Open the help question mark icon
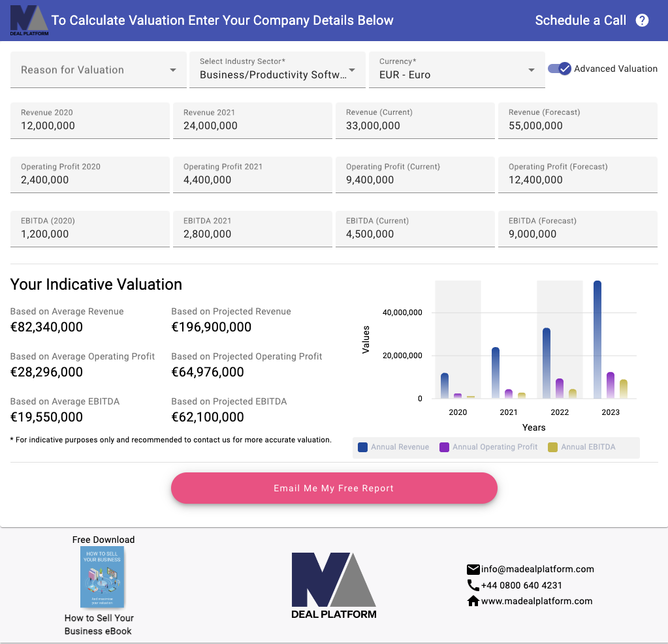 642,20
